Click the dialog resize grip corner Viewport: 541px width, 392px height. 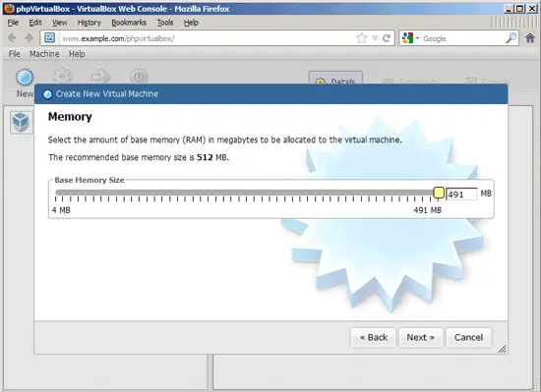point(503,349)
